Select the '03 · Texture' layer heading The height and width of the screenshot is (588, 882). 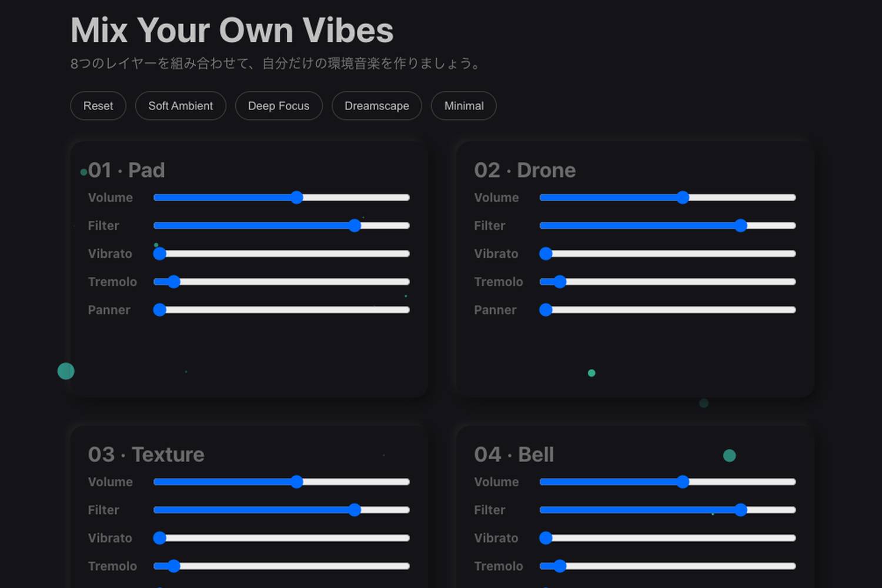pos(146,455)
